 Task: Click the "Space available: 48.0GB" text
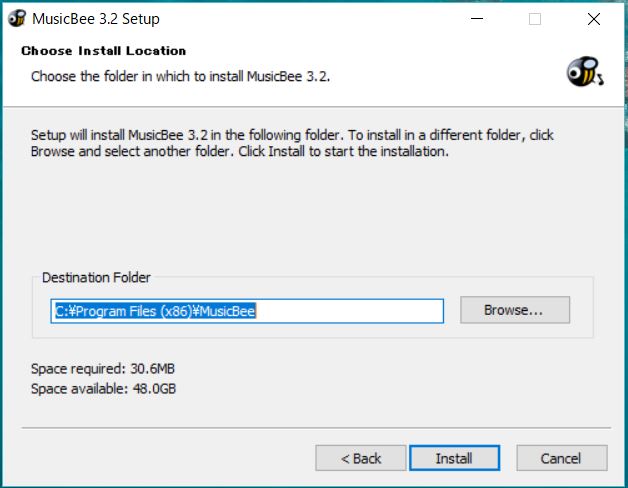point(103,389)
